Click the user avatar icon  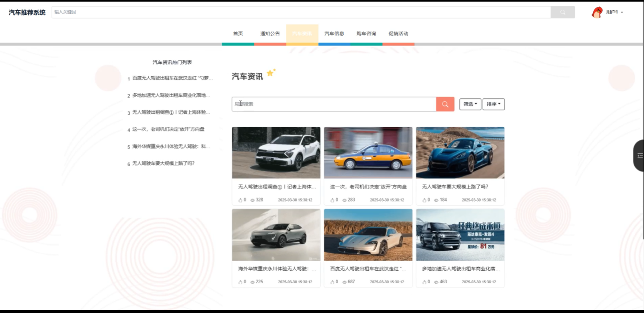click(597, 12)
